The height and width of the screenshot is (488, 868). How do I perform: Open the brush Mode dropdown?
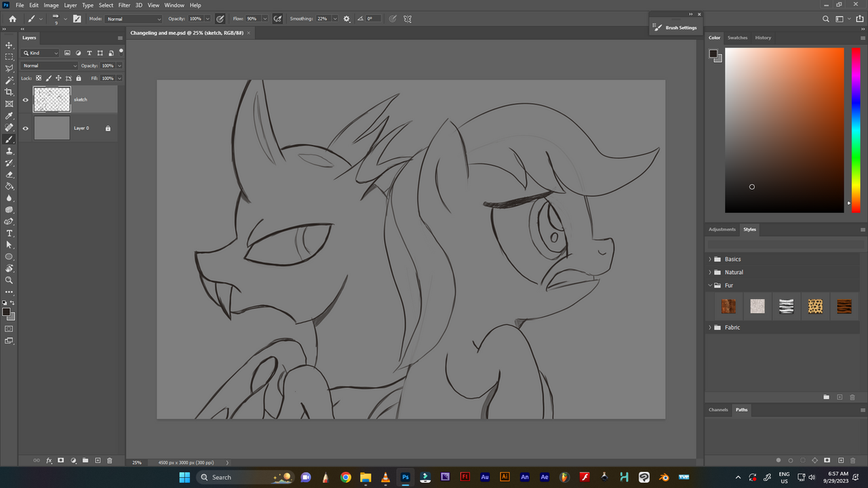click(134, 19)
